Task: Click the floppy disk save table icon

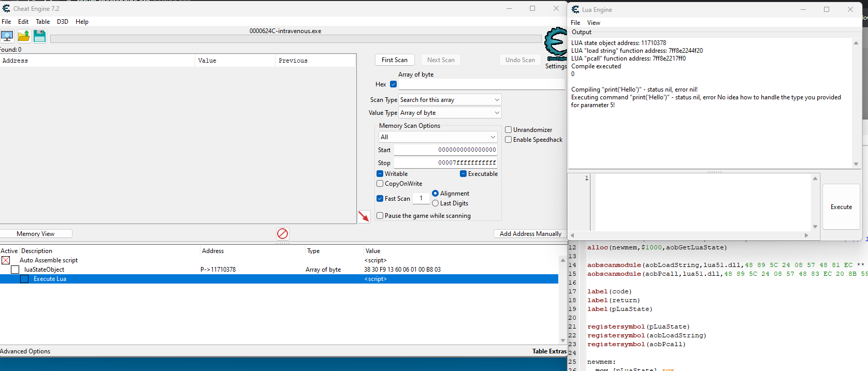Action: [39, 36]
